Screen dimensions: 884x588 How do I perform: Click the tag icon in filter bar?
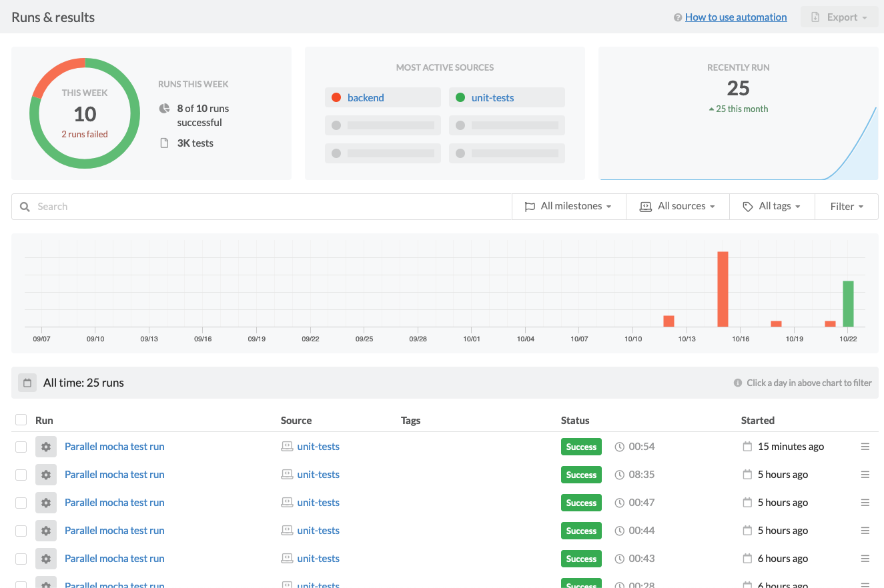tap(748, 207)
